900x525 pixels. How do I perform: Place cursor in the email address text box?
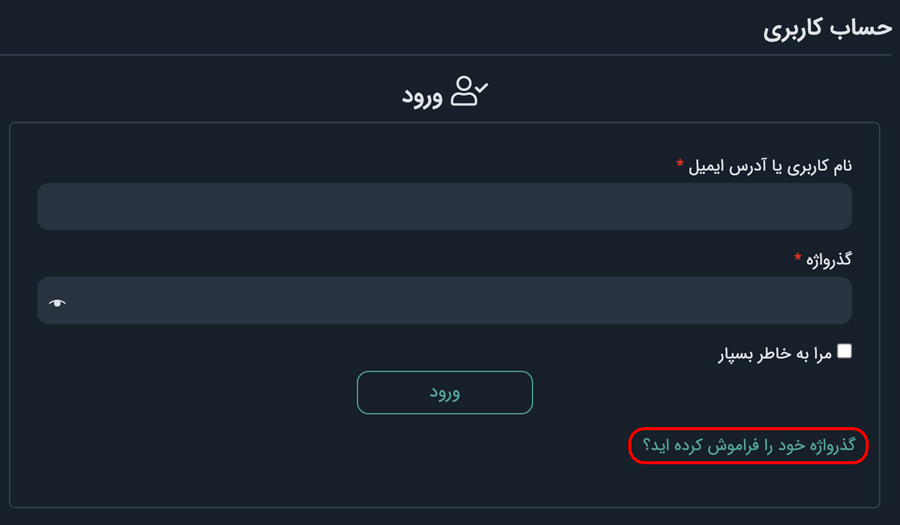(x=444, y=207)
